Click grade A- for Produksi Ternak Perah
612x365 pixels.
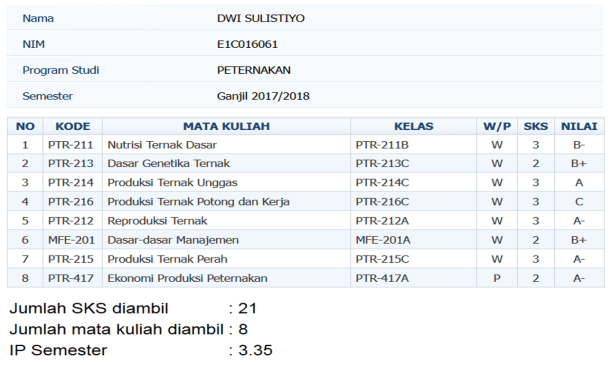click(579, 259)
